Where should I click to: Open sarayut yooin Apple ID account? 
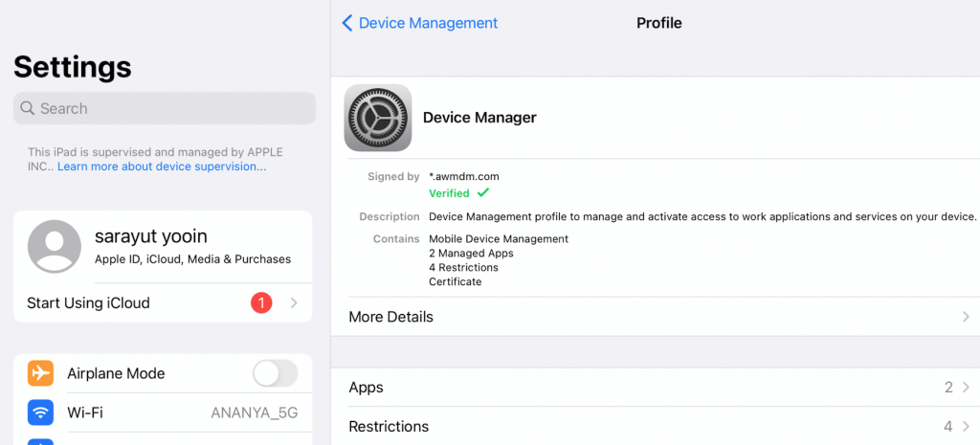[191, 246]
